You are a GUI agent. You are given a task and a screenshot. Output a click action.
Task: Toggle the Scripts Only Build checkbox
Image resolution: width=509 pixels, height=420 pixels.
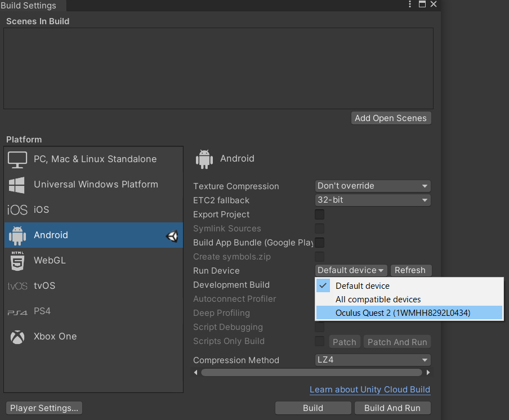coord(319,341)
